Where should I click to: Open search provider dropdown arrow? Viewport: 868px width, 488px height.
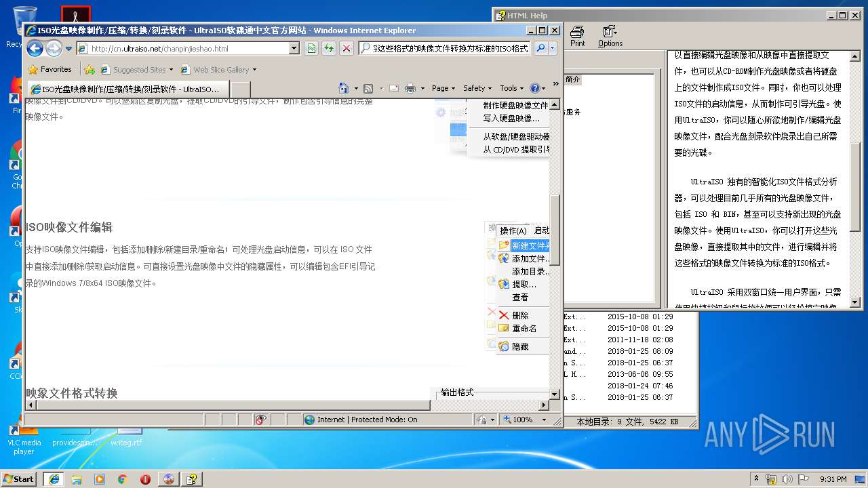pyautogui.click(x=553, y=48)
